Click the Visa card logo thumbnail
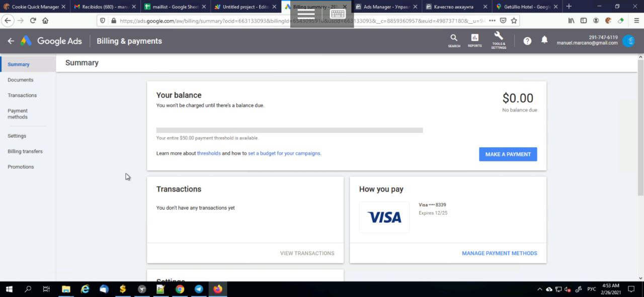This screenshot has height=297, width=644. coord(384,217)
